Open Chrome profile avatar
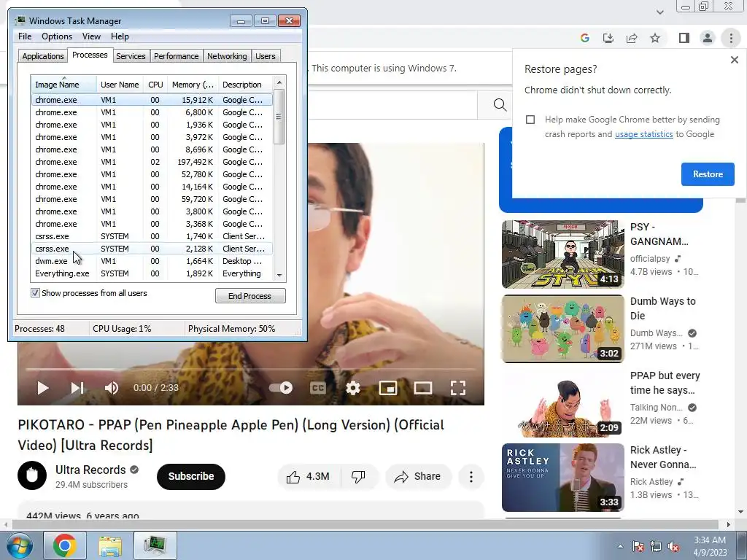The height and width of the screenshot is (560, 747). tap(708, 38)
